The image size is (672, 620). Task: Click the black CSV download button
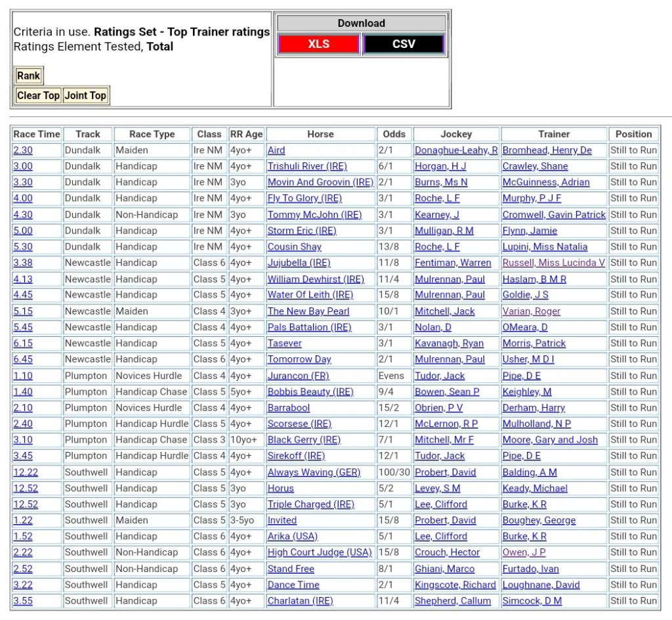point(404,44)
